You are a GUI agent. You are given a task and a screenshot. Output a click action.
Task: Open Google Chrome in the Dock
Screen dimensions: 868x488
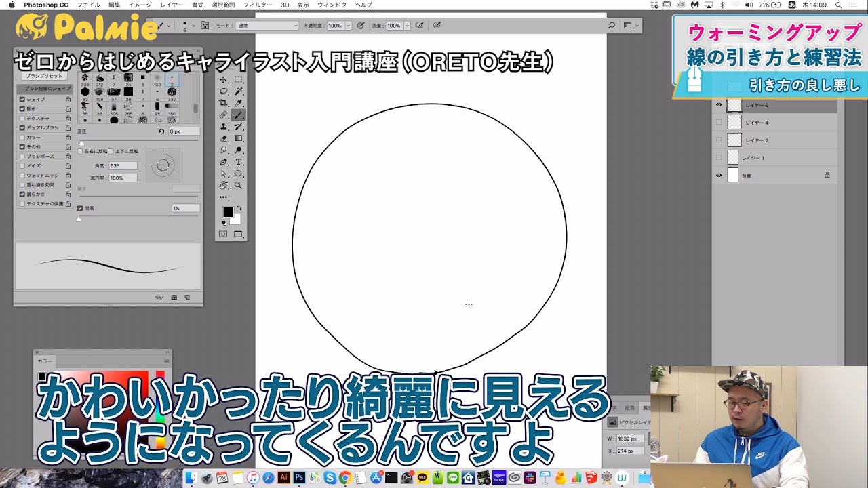[344, 478]
